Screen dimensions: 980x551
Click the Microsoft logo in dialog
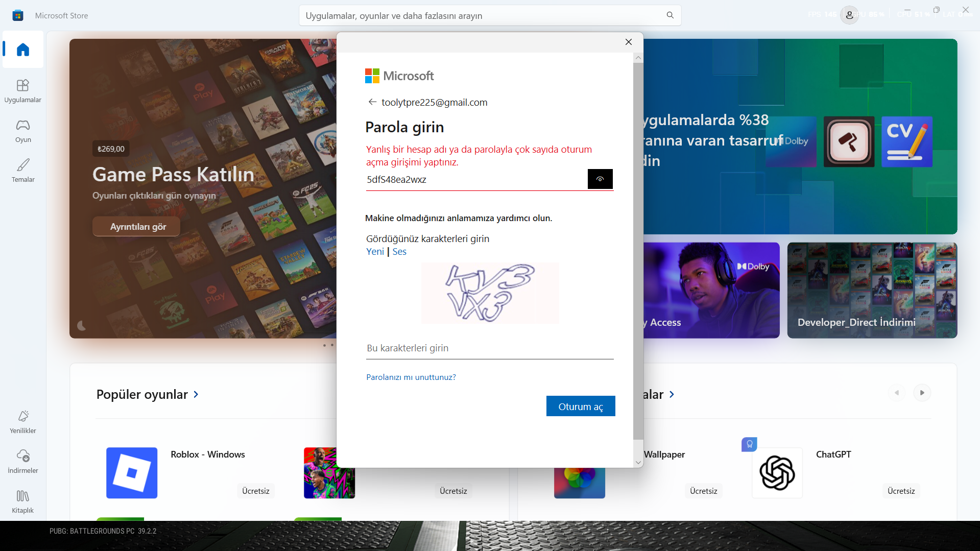pos(399,76)
